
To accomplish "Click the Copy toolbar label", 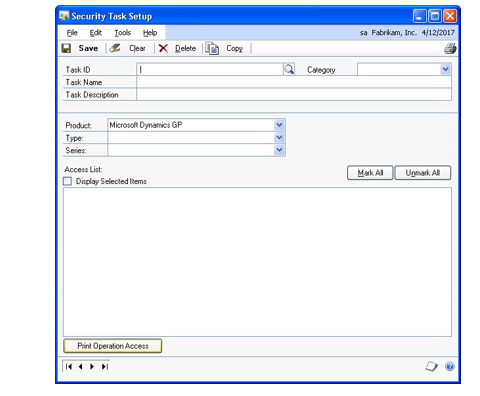I will tap(235, 48).
